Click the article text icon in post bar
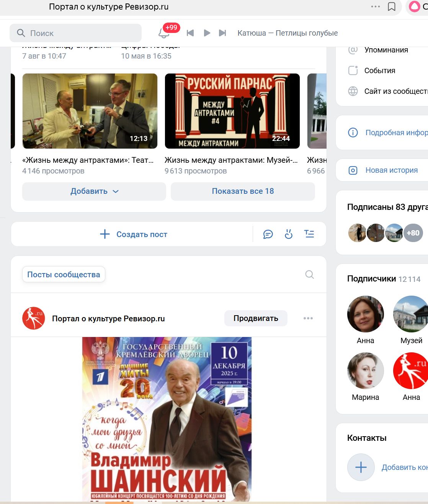 click(x=309, y=234)
